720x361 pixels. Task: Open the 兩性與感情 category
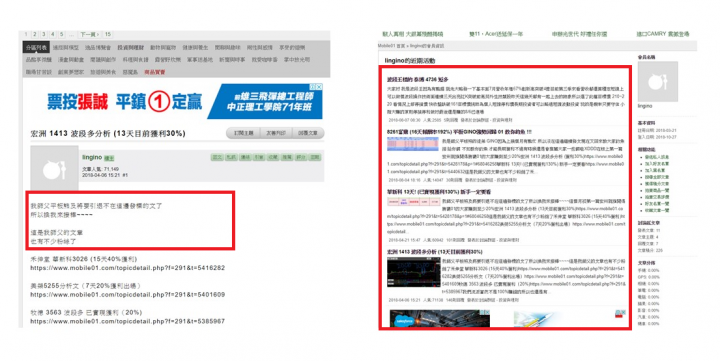(x=260, y=47)
